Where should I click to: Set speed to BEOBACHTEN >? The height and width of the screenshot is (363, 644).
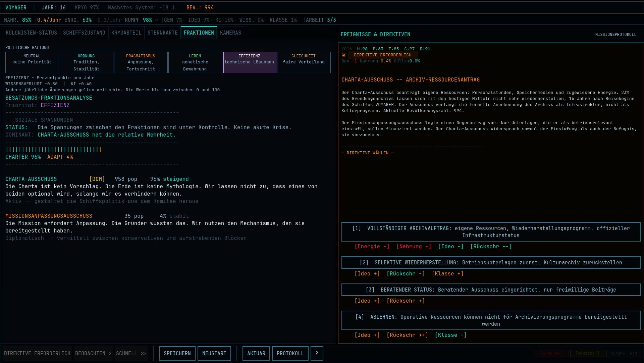tap(93, 354)
